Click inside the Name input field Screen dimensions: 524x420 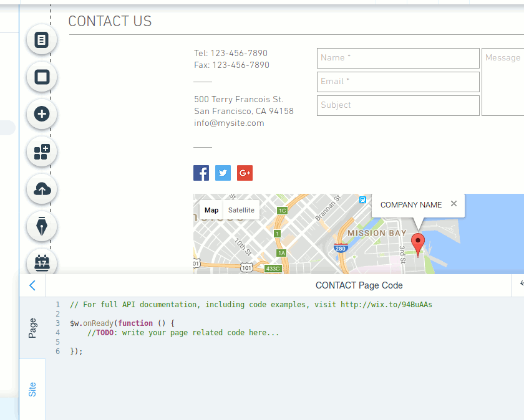tap(397, 58)
